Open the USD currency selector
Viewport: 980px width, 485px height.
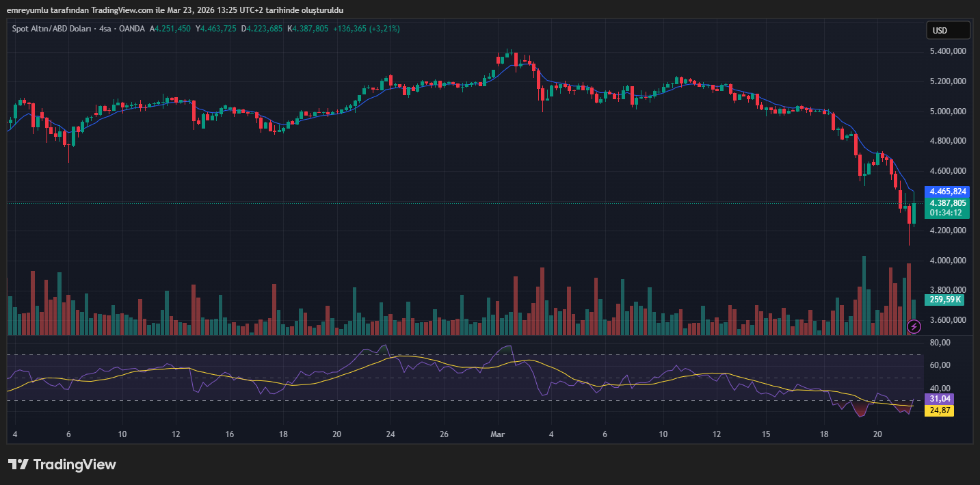(x=948, y=30)
